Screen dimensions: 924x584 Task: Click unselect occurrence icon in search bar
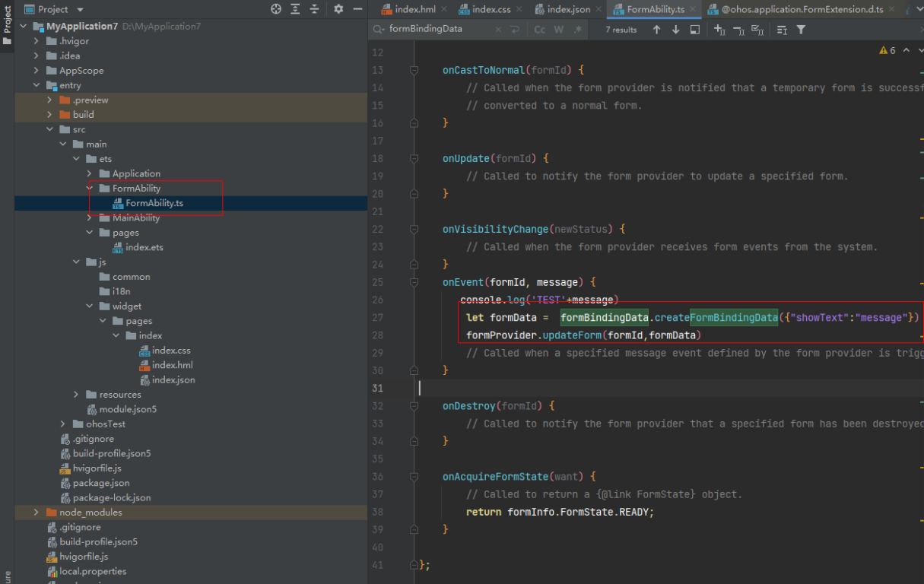click(738, 30)
